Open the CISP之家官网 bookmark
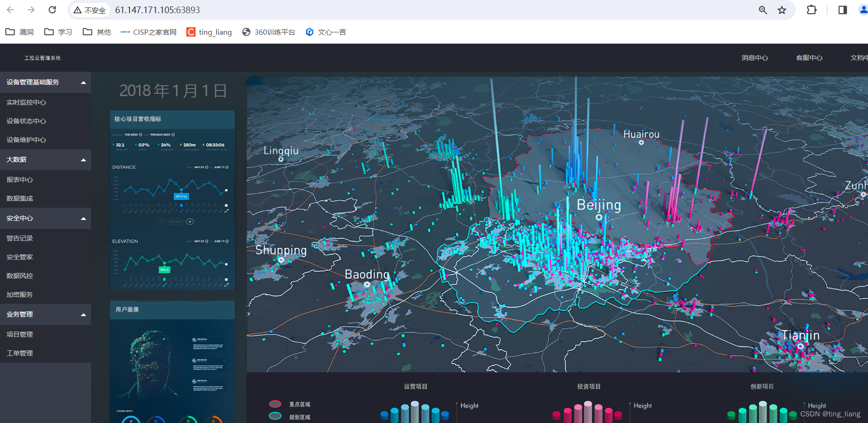This screenshot has width=868, height=423. (x=148, y=32)
